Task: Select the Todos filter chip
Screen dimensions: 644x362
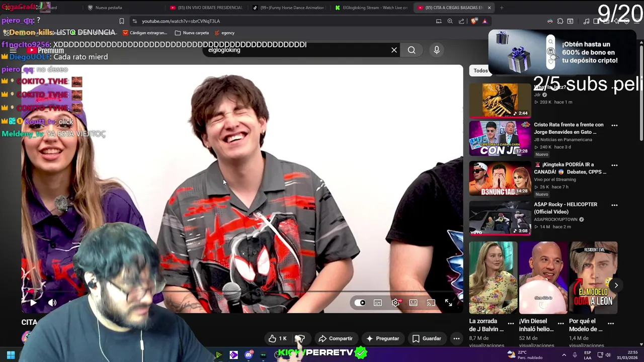Action: [x=480, y=70]
